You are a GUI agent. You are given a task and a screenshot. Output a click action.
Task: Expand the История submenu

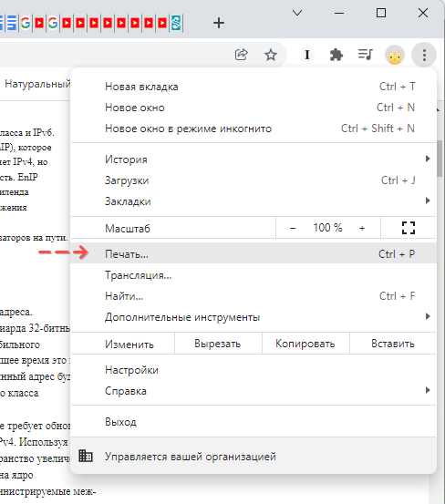click(x=253, y=159)
